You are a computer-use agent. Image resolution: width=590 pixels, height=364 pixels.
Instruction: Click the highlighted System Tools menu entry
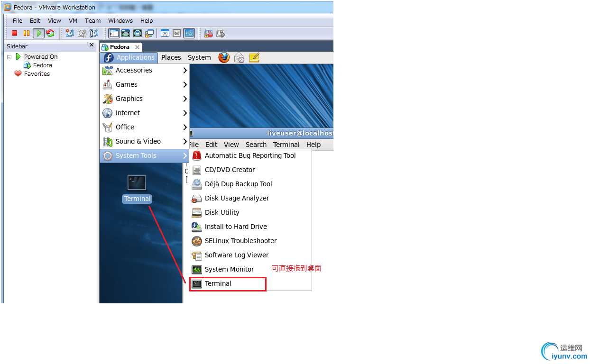(145, 155)
